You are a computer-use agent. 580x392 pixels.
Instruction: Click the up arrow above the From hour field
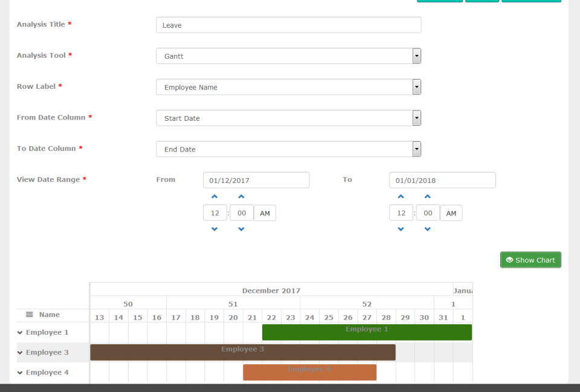click(x=214, y=196)
